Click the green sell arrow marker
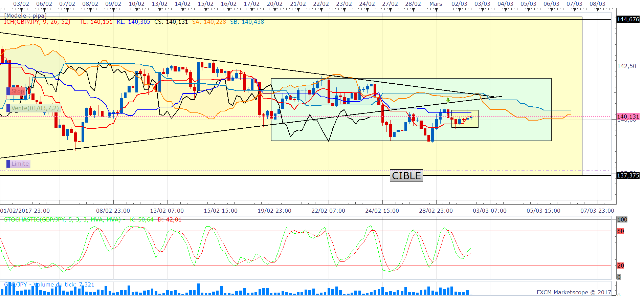The width and height of the screenshot is (644, 296). pyautogui.click(x=448, y=100)
